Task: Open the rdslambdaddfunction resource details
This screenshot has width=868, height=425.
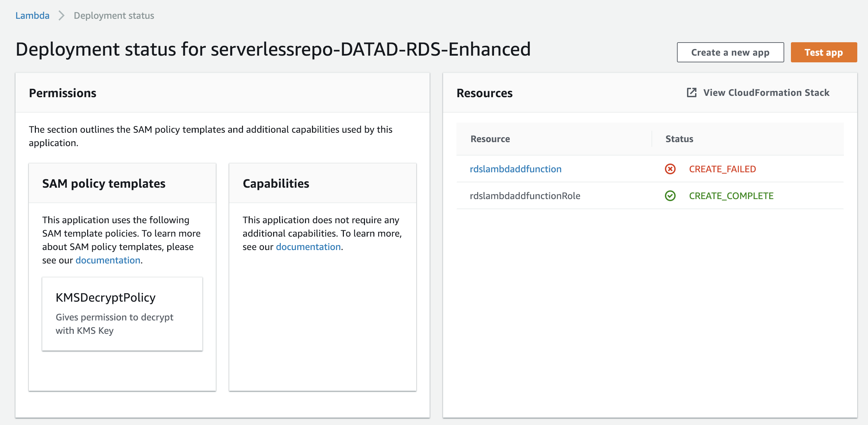Action: [516, 169]
